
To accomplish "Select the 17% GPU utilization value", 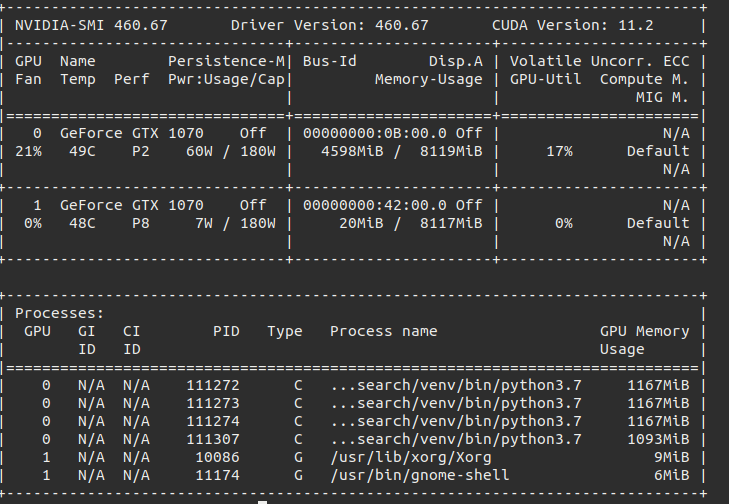I will [x=560, y=151].
